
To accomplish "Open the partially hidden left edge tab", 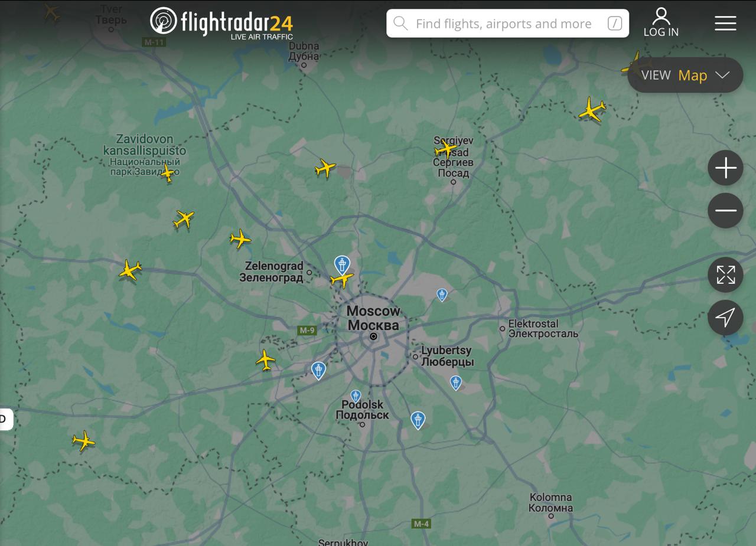I will click(x=6, y=419).
